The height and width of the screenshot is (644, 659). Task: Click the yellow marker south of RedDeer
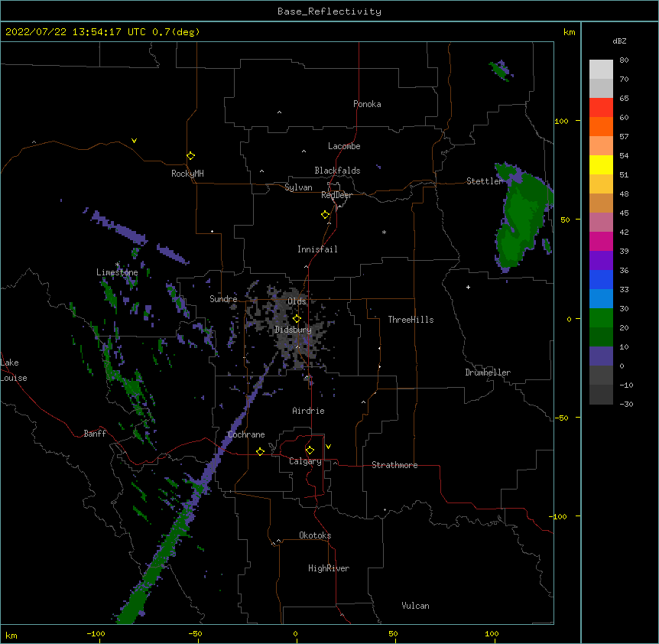[x=325, y=215]
